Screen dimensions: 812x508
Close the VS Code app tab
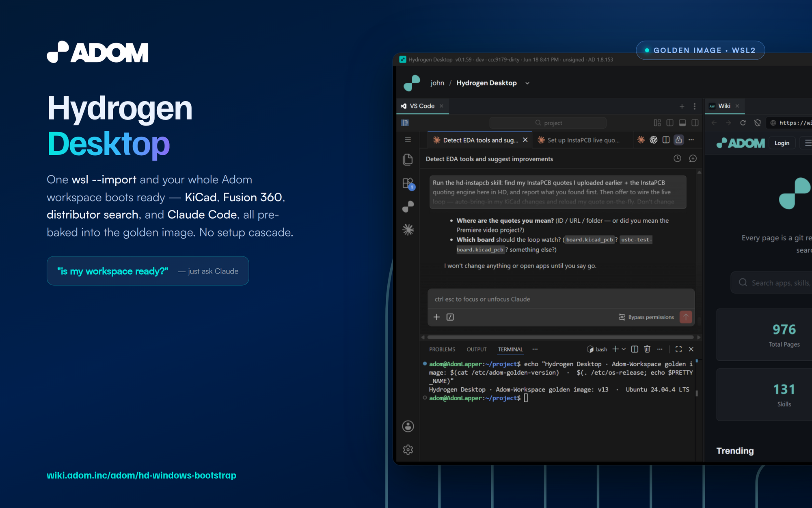(x=441, y=106)
